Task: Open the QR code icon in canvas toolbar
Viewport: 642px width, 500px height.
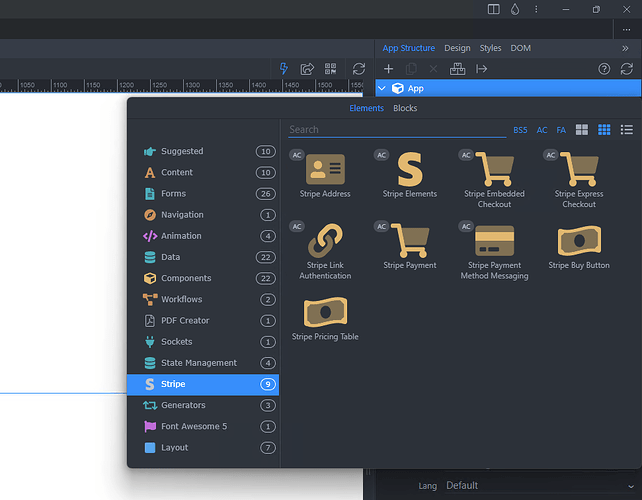Action: (330, 69)
